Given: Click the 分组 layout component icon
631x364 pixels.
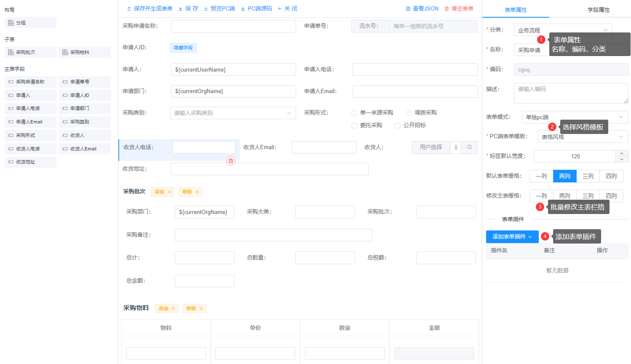Looking at the screenshot, I should pyautogui.click(x=11, y=23).
